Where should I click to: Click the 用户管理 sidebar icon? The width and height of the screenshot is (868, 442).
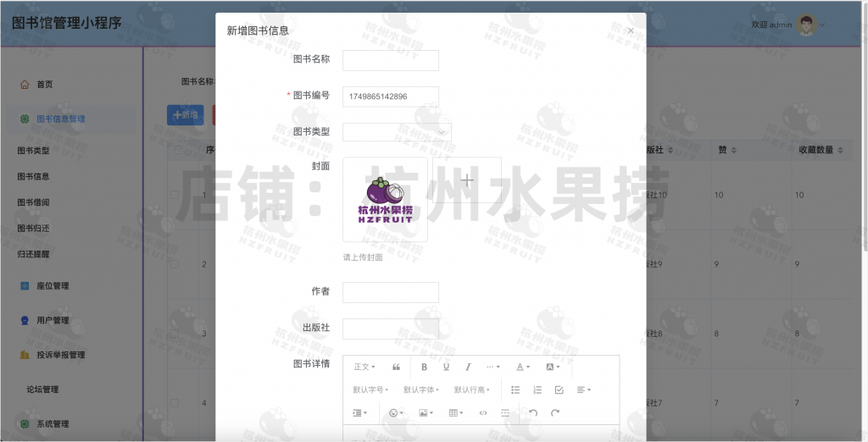[x=25, y=320]
